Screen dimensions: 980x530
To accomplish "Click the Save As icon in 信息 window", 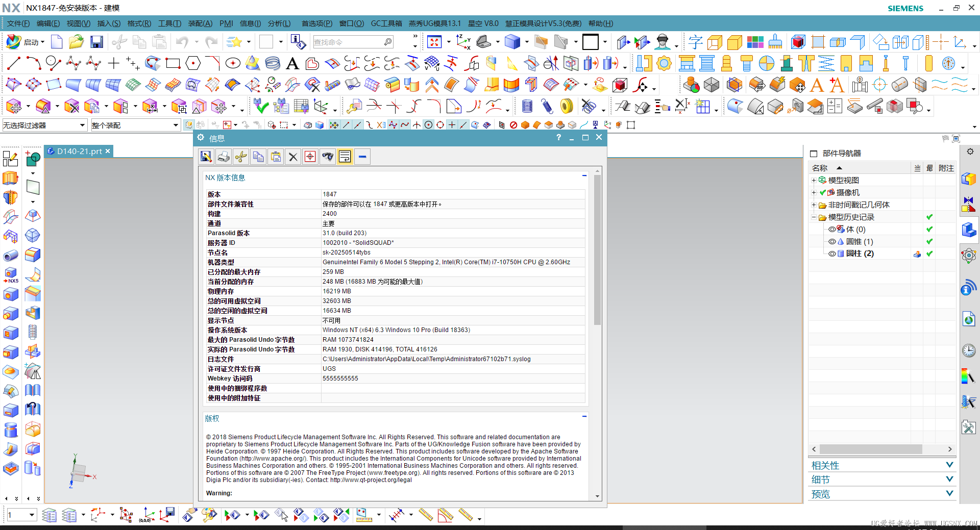I will (x=206, y=157).
